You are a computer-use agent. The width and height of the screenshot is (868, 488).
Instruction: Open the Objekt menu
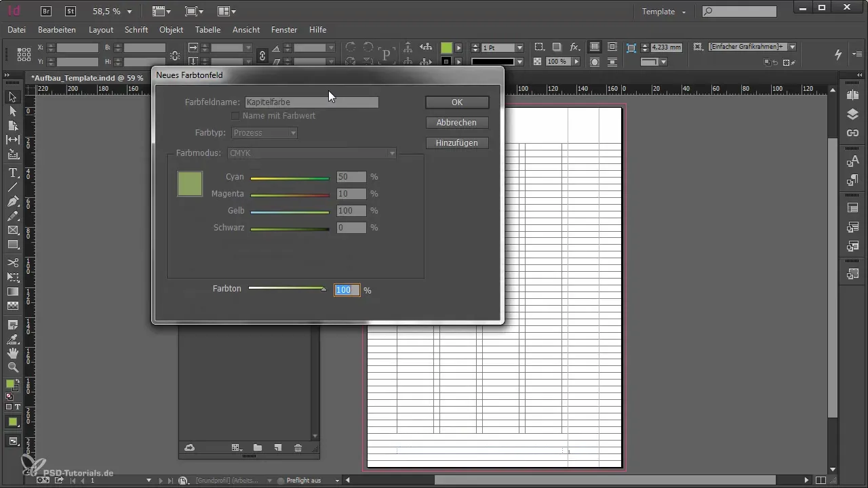coord(172,30)
